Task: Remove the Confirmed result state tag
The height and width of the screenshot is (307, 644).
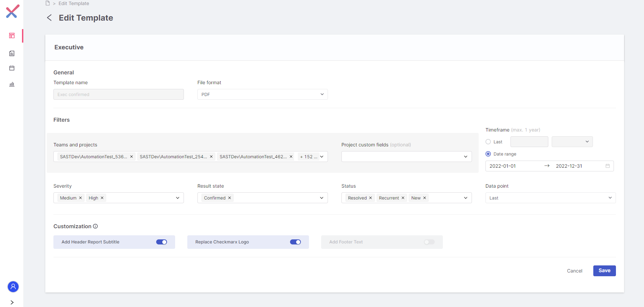Action: [230, 198]
